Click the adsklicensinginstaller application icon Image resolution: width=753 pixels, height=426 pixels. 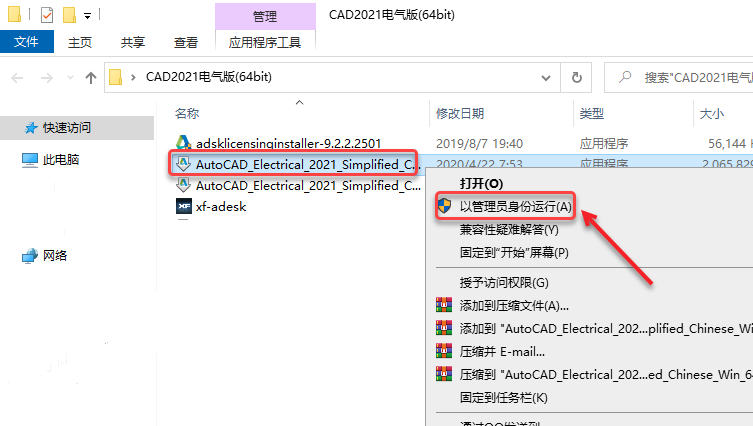[183, 143]
